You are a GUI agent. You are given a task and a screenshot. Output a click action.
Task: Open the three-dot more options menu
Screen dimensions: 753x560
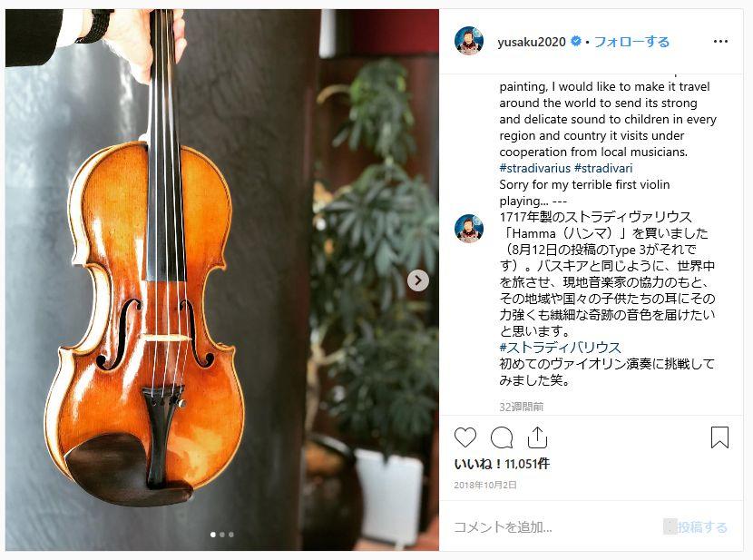tap(720, 42)
